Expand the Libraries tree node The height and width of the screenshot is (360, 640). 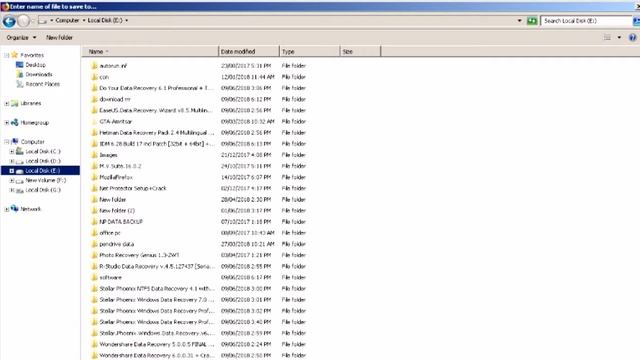click(7, 104)
